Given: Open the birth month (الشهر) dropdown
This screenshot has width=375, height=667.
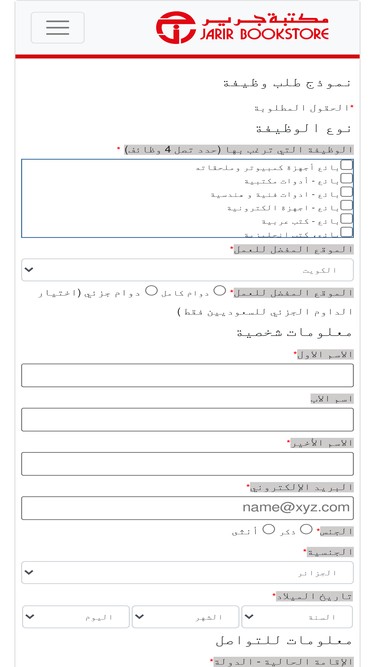Looking at the screenshot, I should (x=185, y=617).
